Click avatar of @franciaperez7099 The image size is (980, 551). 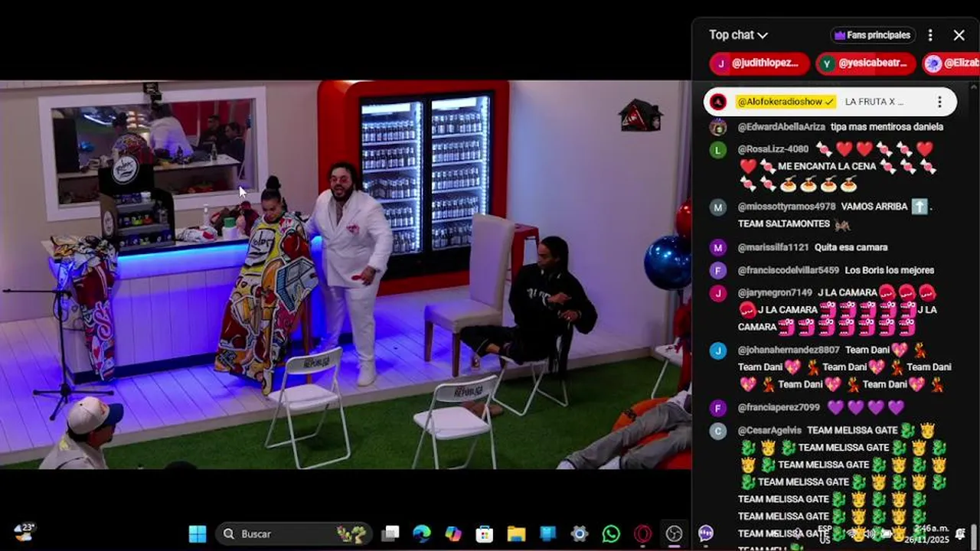click(717, 408)
